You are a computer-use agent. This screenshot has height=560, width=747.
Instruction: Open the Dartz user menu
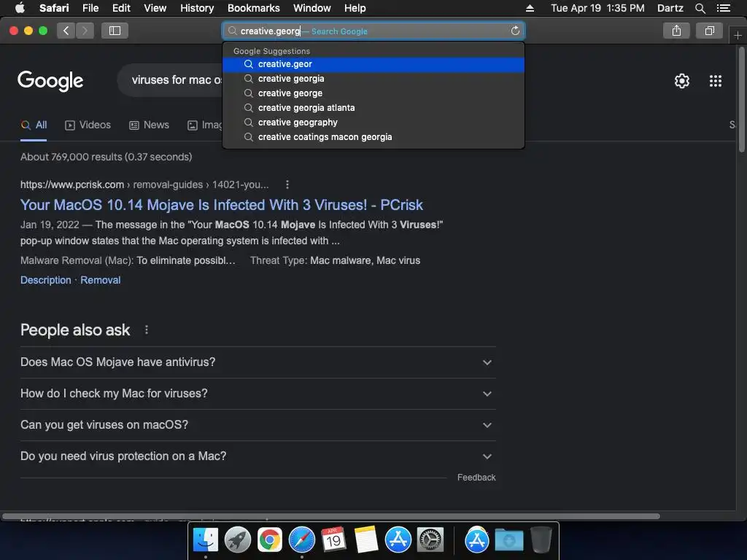(670, 8)
